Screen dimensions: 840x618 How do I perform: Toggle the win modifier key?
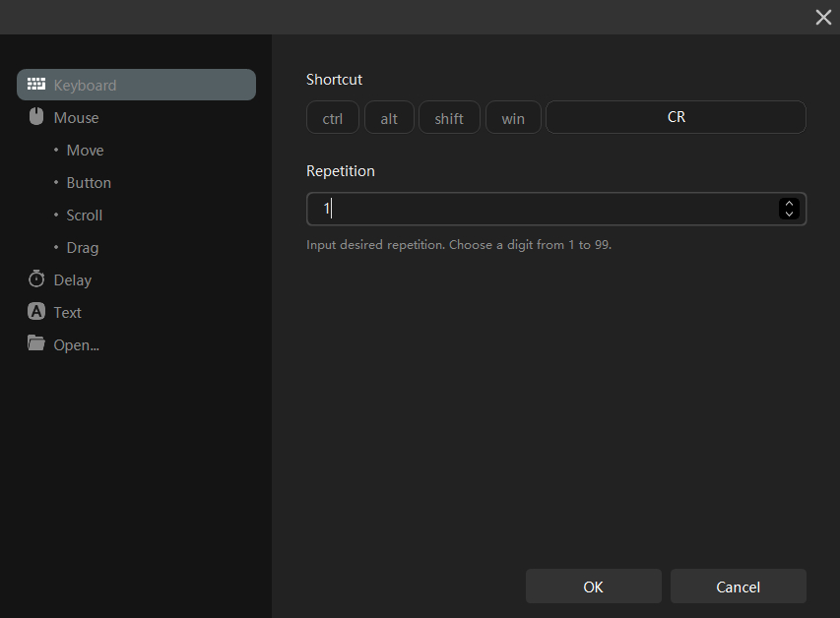click(x=513, y=118)
